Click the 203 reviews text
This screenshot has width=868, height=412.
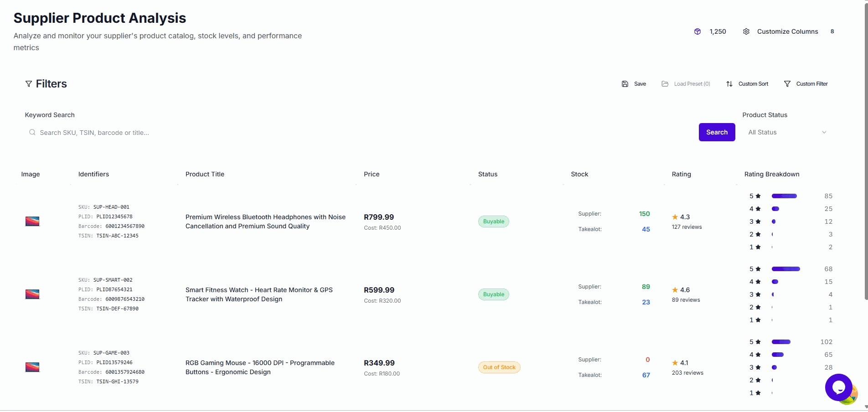(687, 373)
